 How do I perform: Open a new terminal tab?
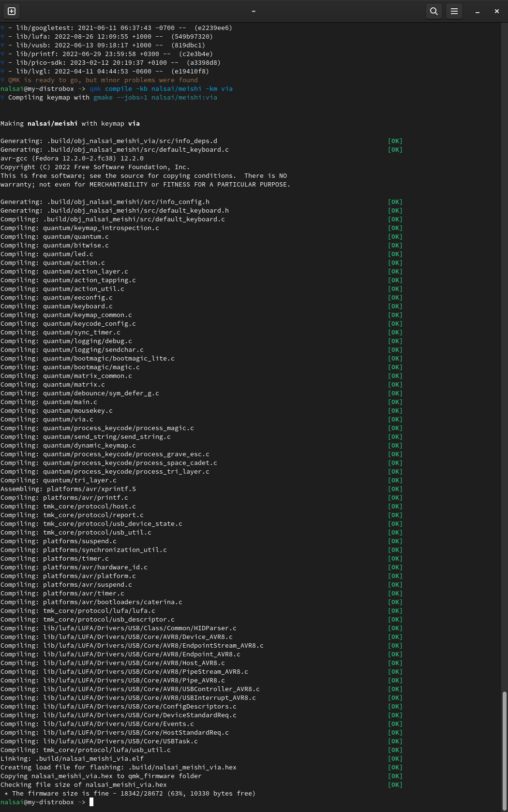[x=12, y=11]
